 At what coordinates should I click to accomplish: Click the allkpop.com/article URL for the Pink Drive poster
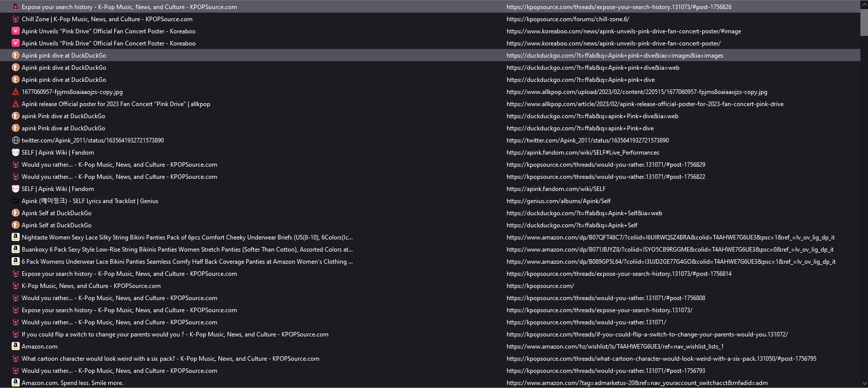point(645,104)
